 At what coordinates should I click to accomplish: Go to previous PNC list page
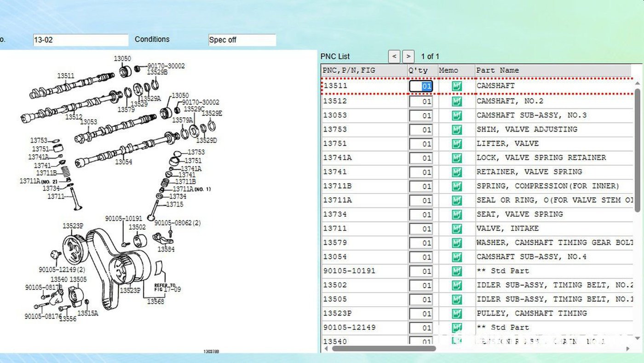click(394, 57)
